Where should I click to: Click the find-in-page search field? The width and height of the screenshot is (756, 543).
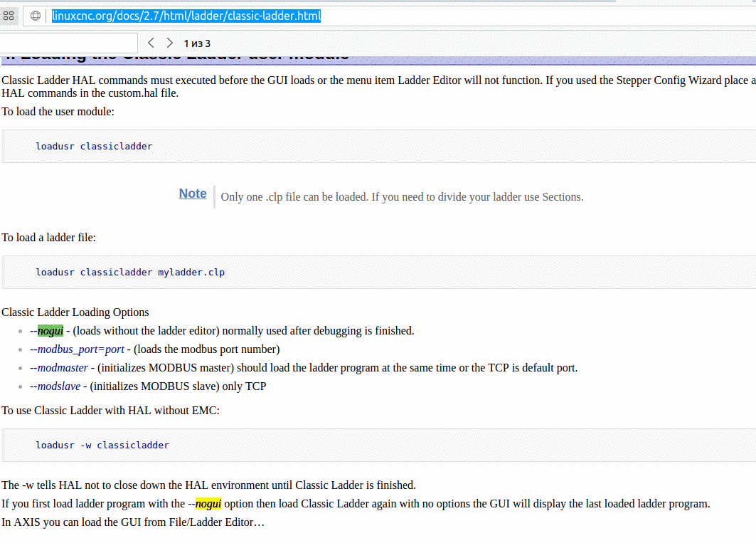point(68,43)
